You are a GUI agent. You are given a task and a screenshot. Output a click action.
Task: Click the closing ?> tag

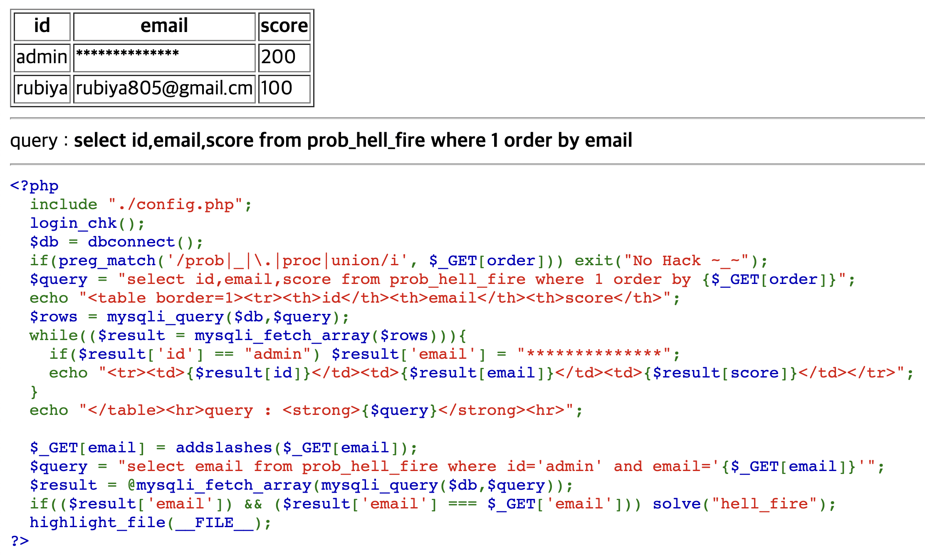pyautogui.click(x=20, y=541)
